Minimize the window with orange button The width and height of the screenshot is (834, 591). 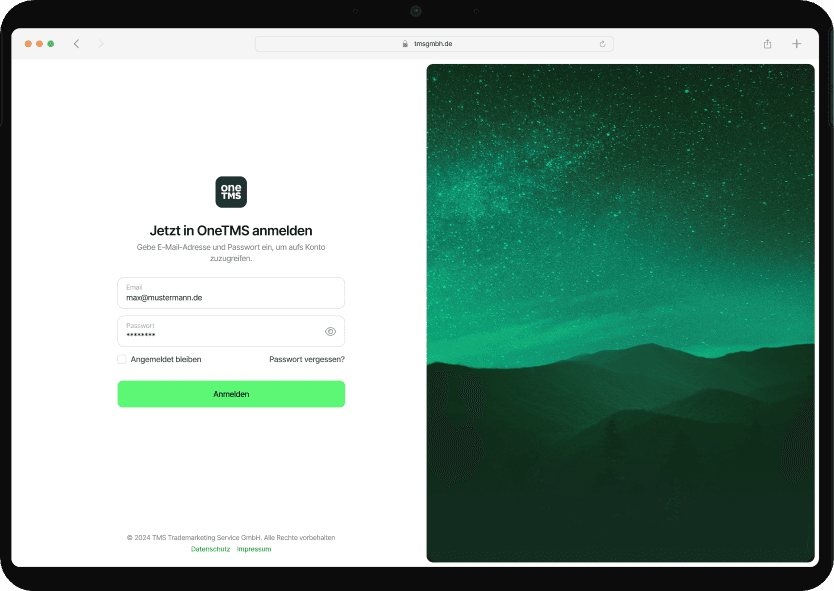click(39, 44)
